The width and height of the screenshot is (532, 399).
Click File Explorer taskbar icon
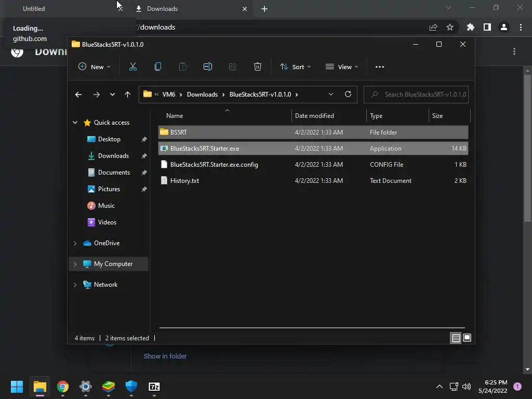(x=39, y=387)
